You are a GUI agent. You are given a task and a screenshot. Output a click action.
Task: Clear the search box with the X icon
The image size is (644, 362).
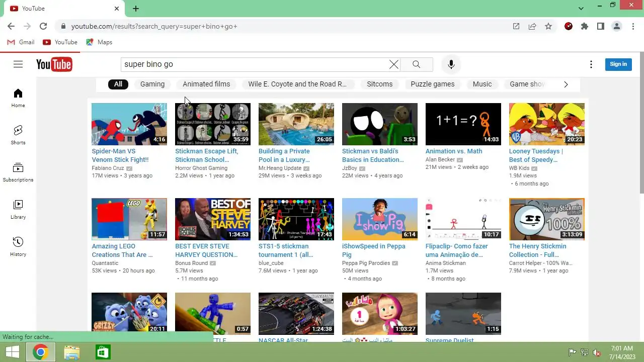tap(394, 64)
